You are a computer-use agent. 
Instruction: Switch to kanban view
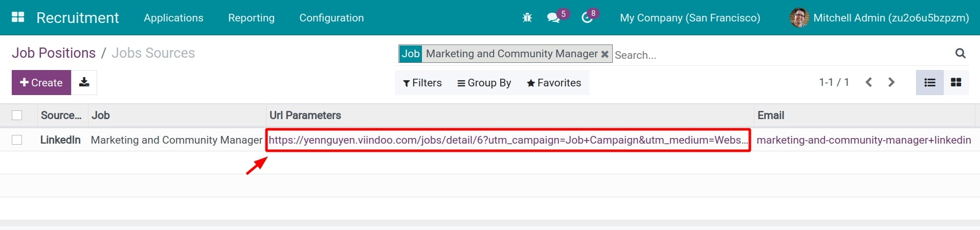point(956,82)
